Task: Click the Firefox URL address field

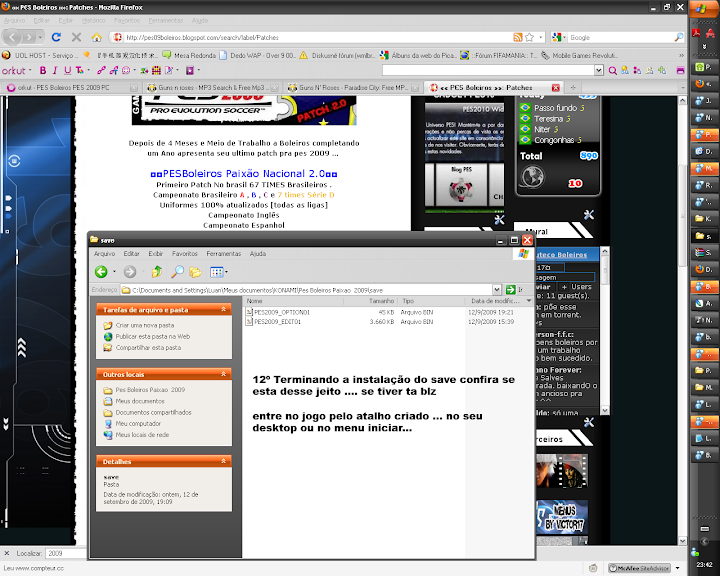Action: click(300, 37)
